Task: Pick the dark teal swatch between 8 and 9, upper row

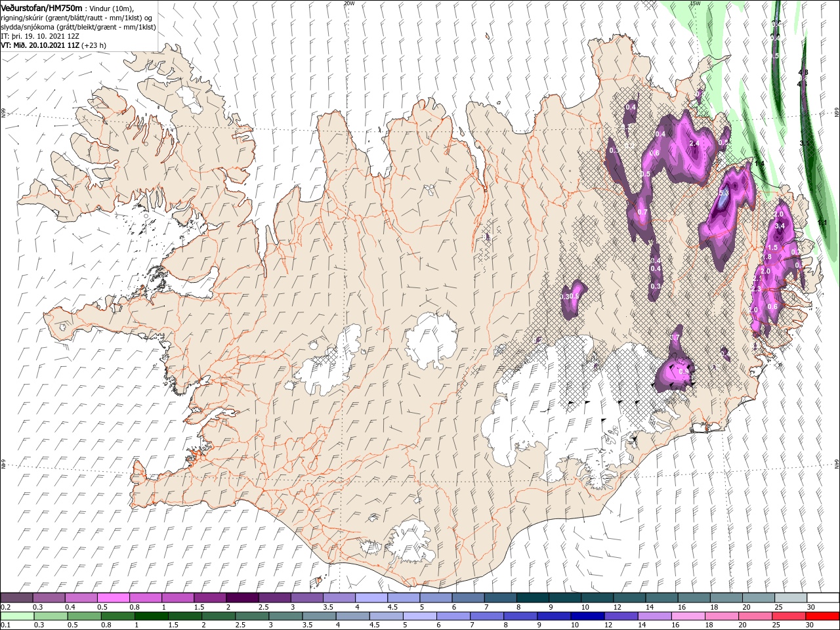Action: click(532, 598)
